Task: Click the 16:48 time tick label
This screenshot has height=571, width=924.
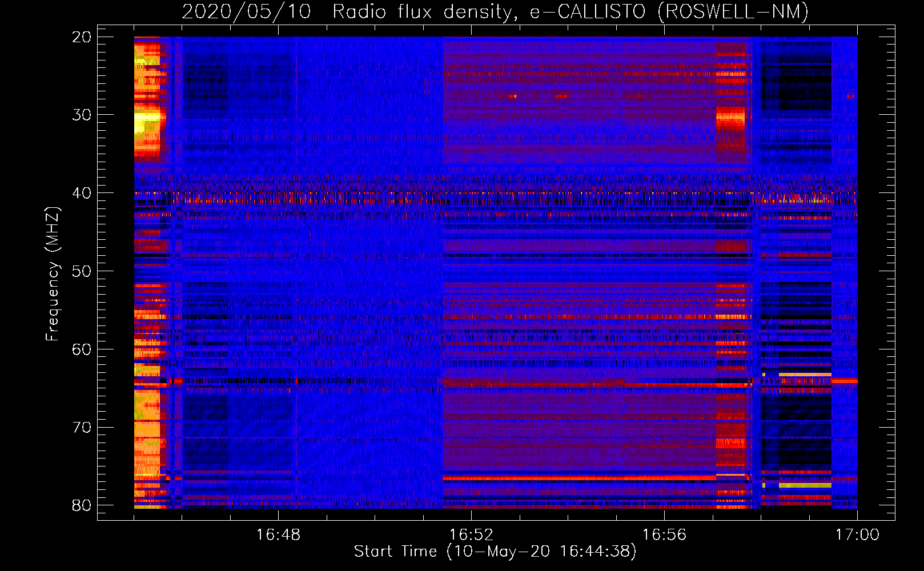Action: point(278,534)
